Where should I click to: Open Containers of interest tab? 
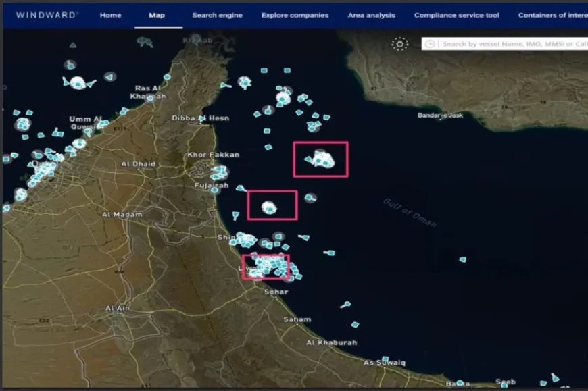[552, 15]
